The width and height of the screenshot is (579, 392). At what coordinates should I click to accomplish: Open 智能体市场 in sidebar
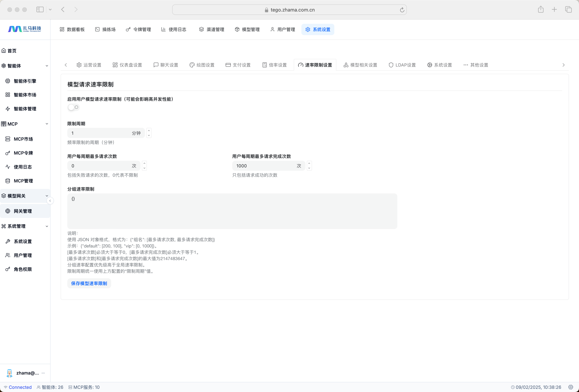[x=25, y=95]
